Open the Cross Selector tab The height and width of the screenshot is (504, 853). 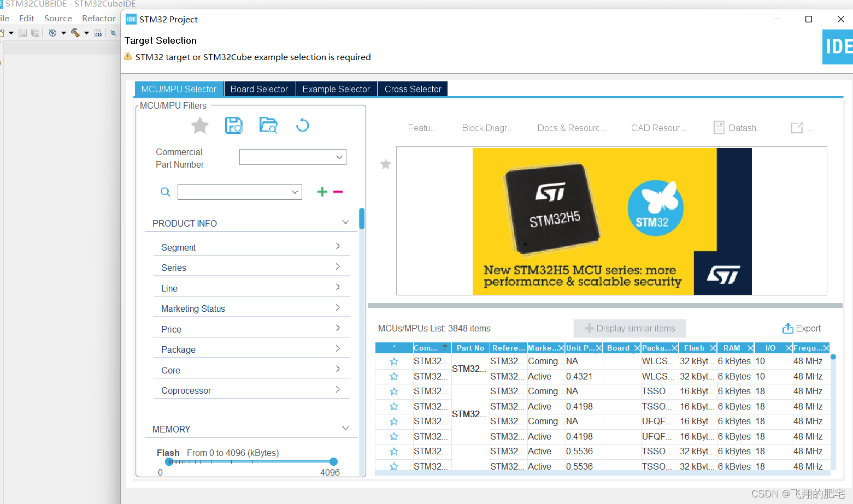pyautogui.click(x=413, y=89)
